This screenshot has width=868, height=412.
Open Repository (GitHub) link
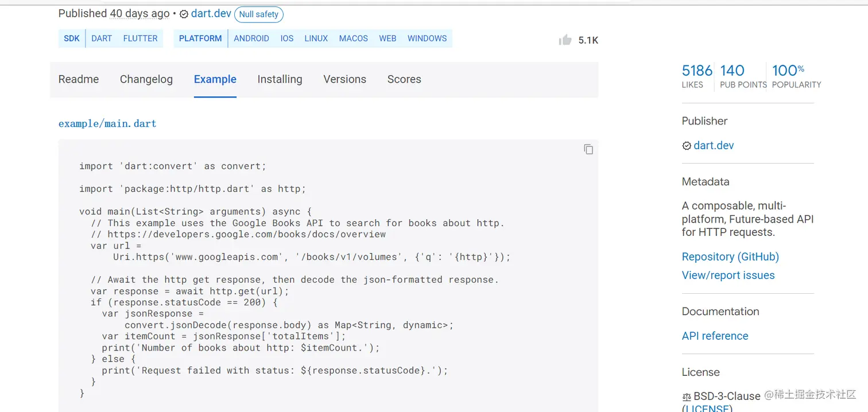click(730, 256)
